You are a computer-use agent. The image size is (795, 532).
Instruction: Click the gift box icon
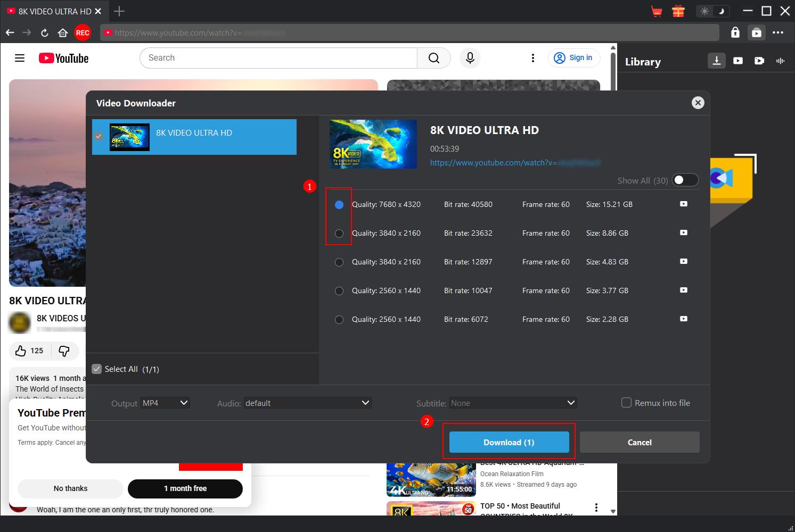tap(678, 11)
